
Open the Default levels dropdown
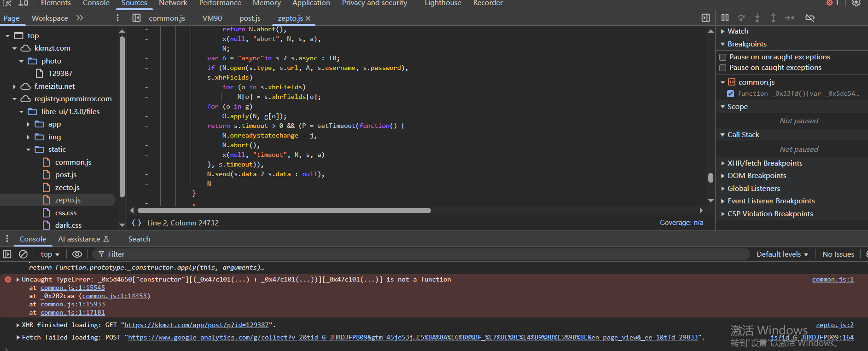(782, 254)
